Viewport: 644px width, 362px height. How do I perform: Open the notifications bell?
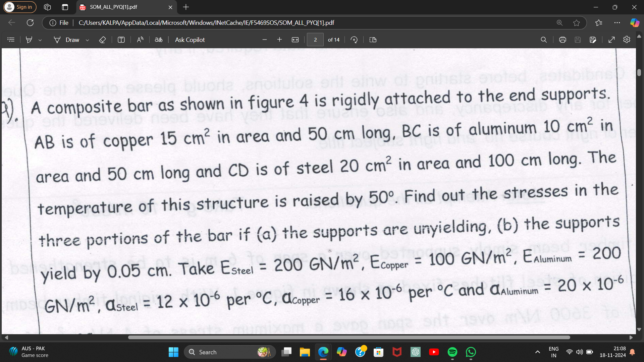click(632, 352)
